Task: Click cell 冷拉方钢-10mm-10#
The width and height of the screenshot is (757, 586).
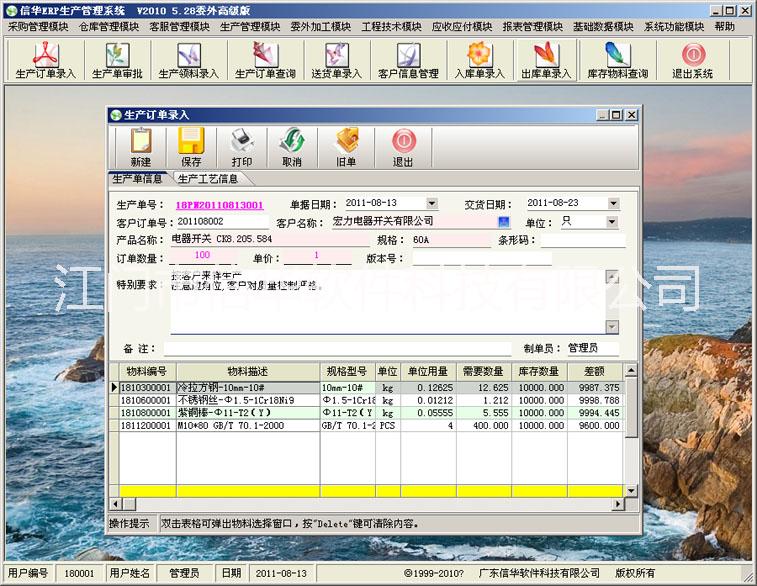Action: (x=248, y=388)
